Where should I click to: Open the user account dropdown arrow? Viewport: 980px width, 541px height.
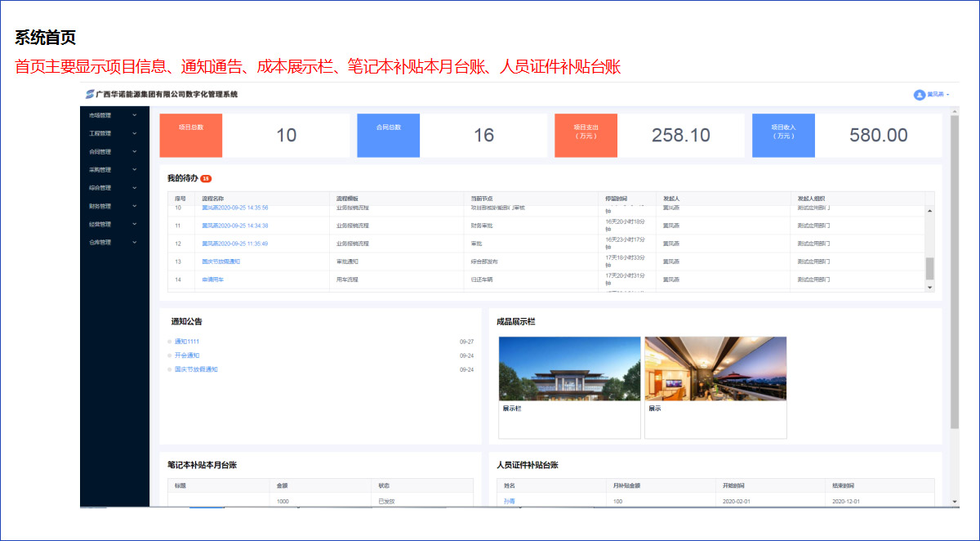click(948, 96)
